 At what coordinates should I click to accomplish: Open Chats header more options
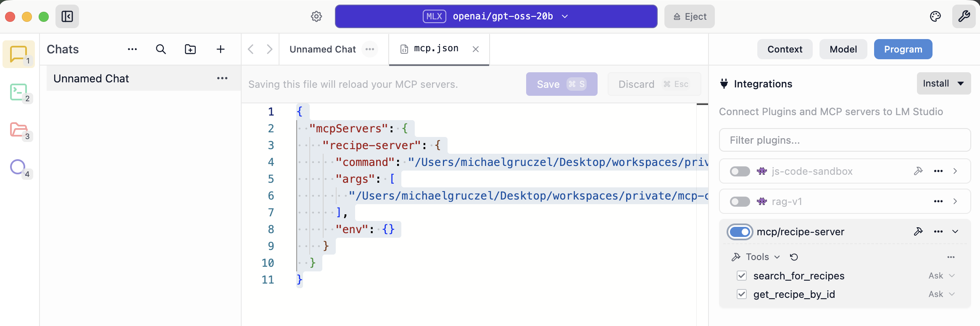tap(132, 49)
